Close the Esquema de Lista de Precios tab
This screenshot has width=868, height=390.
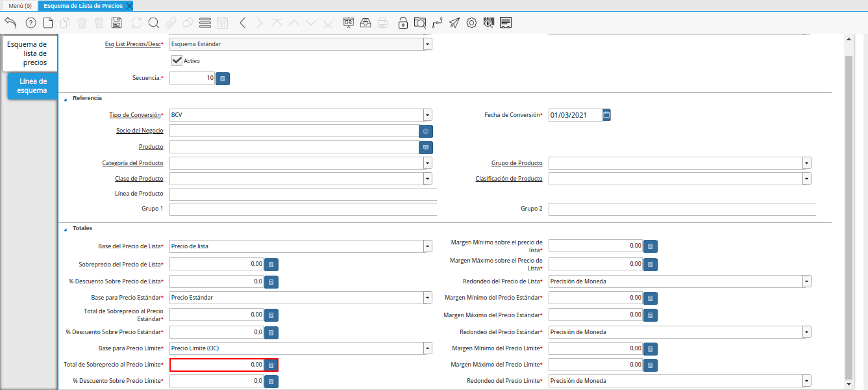129,5
